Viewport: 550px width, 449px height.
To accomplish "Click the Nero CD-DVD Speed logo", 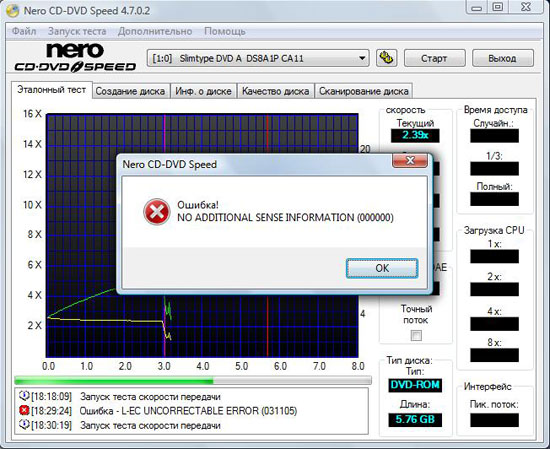I will (75, 58).
